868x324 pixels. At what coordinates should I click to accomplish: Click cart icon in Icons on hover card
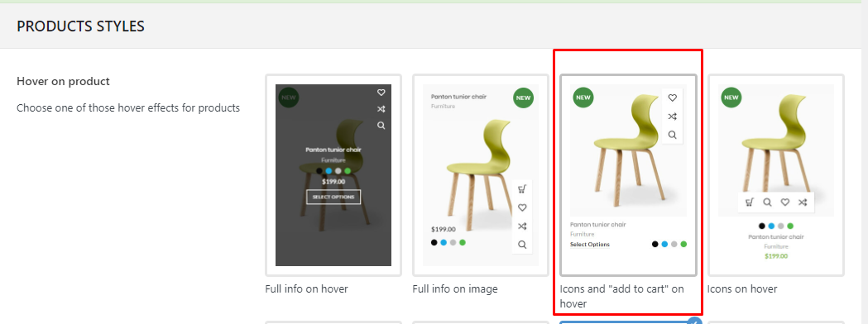pyautogui.click(x=749, y=202)
